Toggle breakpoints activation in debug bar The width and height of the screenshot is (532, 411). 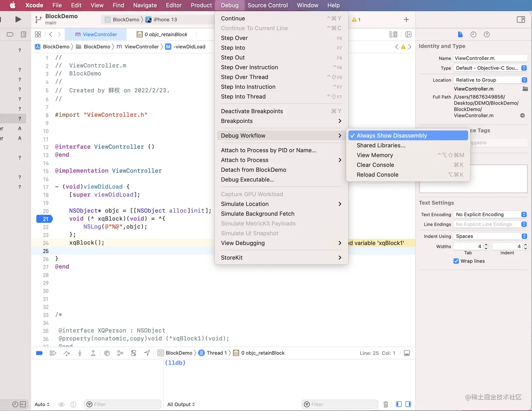point(39,353)
